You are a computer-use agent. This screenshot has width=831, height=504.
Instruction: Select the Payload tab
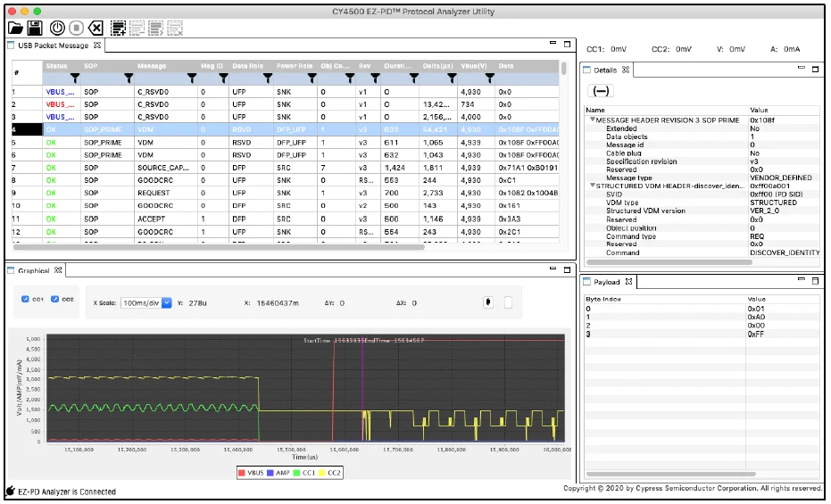607,282
